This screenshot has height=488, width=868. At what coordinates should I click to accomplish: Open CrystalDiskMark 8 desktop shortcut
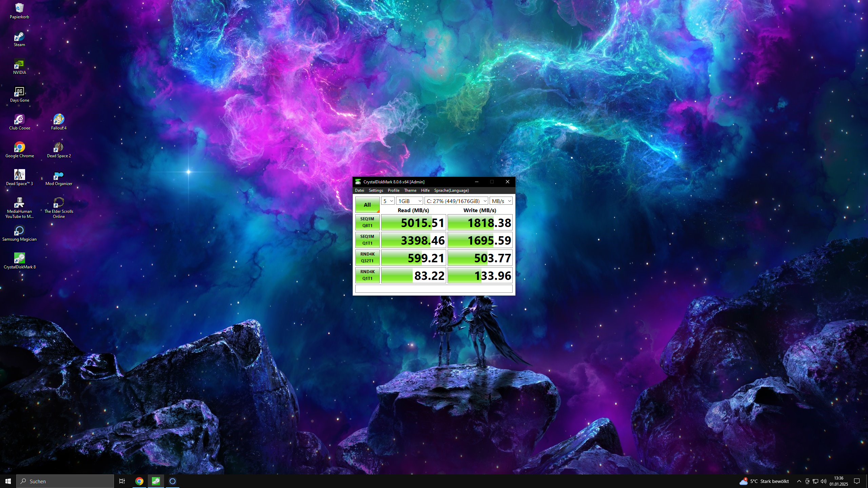pos(19,259)
